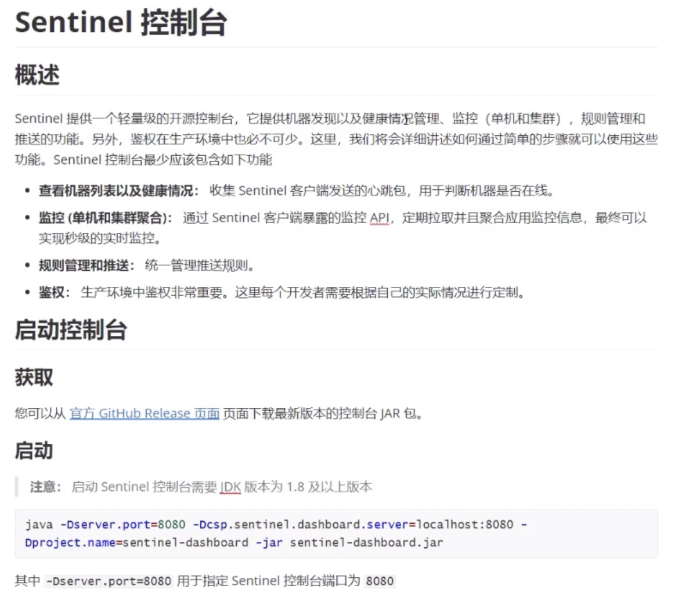
Task: Click the underlined word JDK in the note
Action: pos(230,487)
